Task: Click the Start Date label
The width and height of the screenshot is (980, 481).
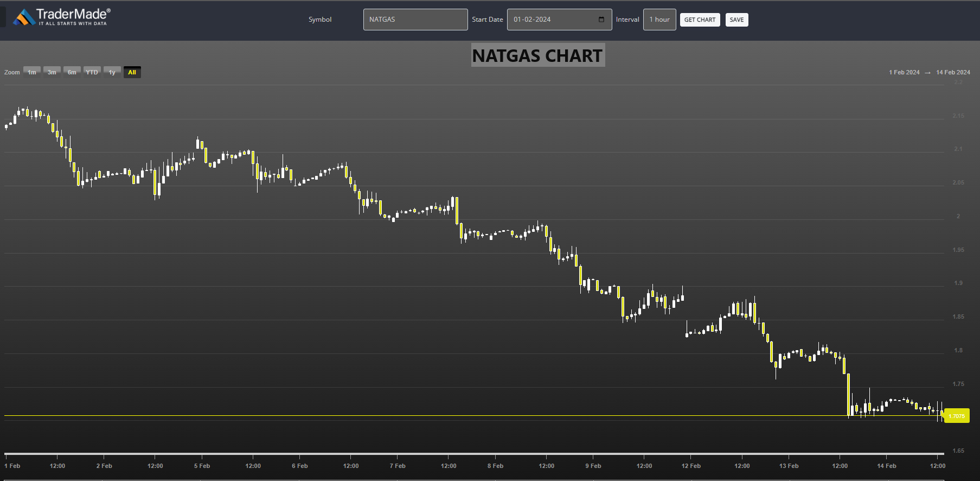Action: point(488,20)
